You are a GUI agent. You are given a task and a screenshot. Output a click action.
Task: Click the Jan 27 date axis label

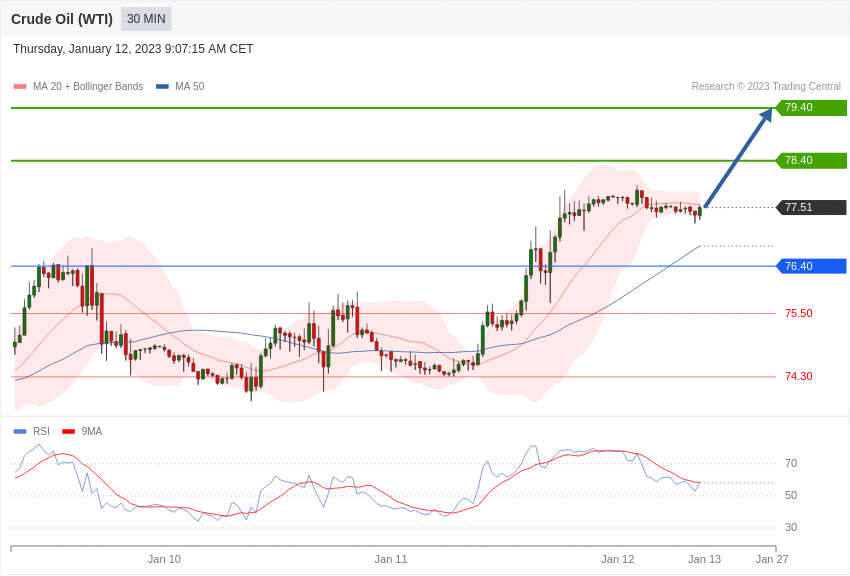click(x=772, y=559)
